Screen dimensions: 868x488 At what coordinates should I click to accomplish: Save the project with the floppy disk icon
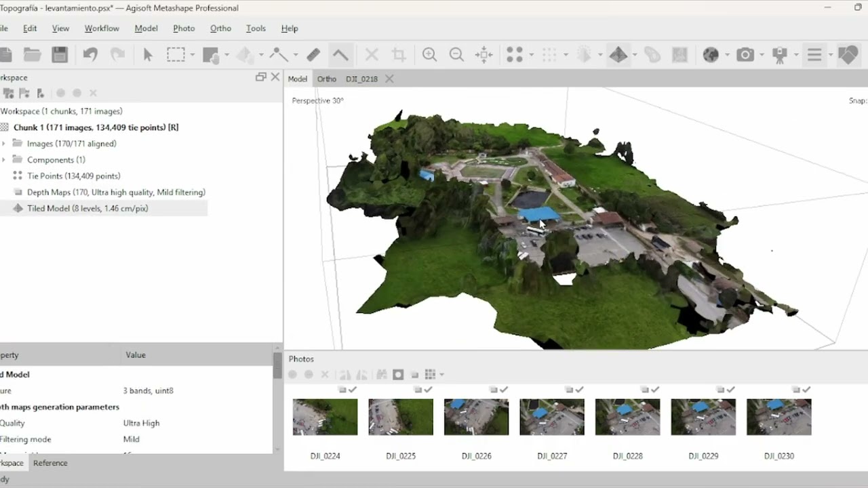tap(60, 55)
